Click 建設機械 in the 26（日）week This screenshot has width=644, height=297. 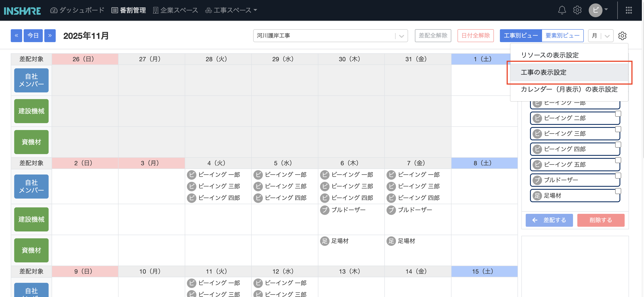pyautogui.click(x=31, y=111)
